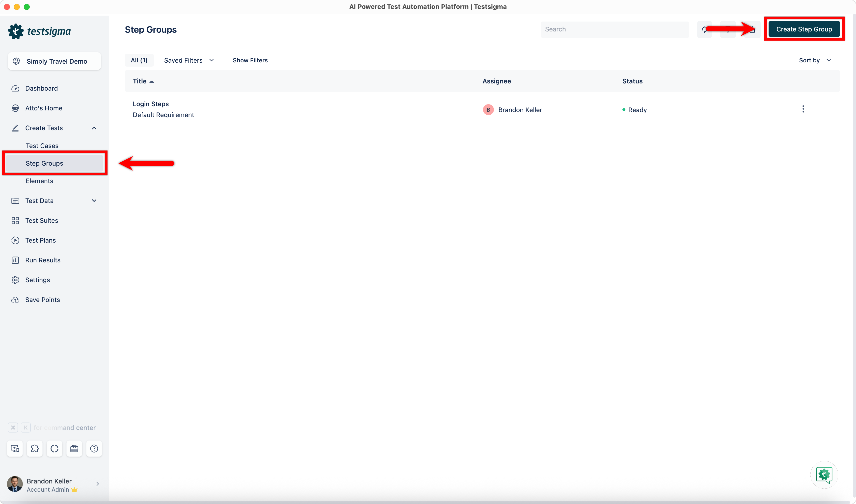Collapse the Create Tests section
The width and height of the screenshot is (856, 504).
click(x=94, y=128)
